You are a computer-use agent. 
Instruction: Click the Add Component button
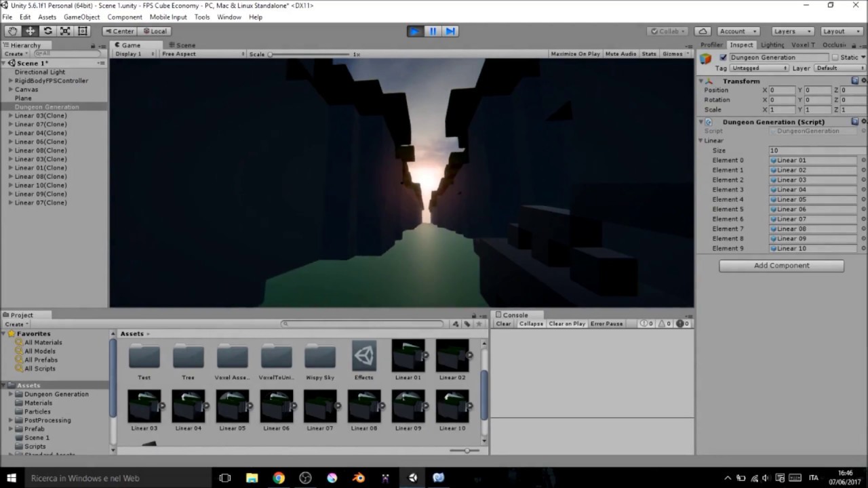coord(781,266)
